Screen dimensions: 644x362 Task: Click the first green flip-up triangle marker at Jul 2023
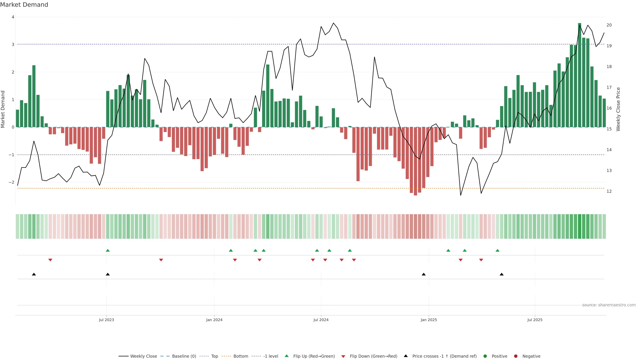[108, 250]
